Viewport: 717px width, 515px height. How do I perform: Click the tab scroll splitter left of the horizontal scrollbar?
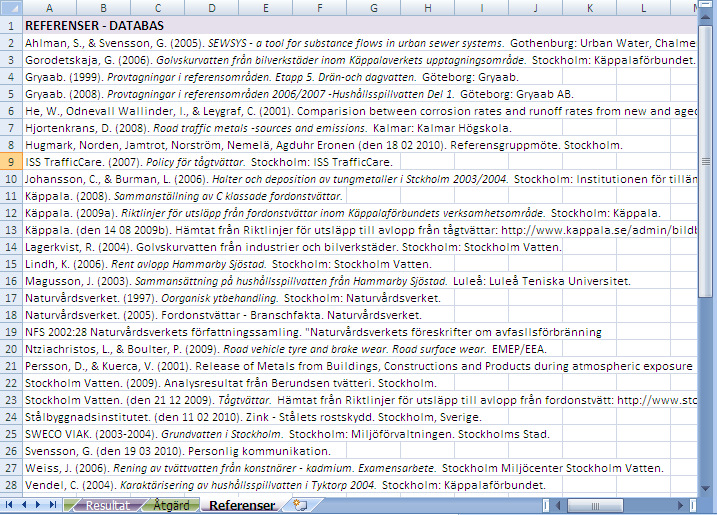pyautogui.click(x=546, y=505)
